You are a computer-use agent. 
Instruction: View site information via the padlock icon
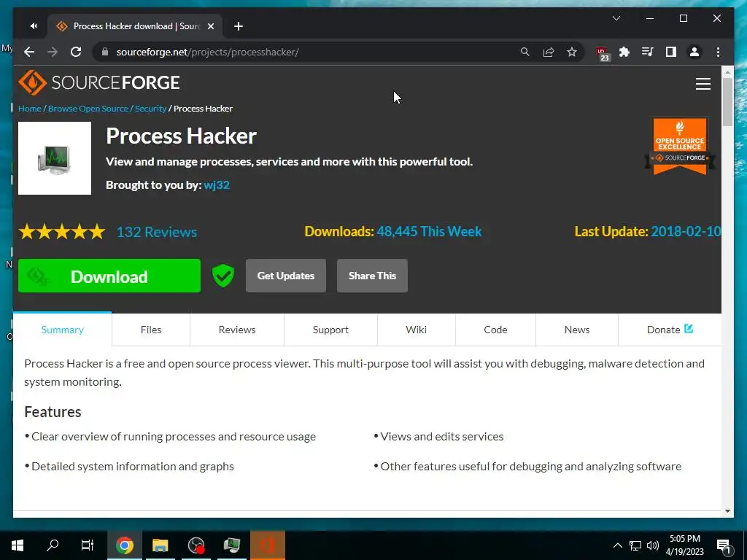[105, 52]
